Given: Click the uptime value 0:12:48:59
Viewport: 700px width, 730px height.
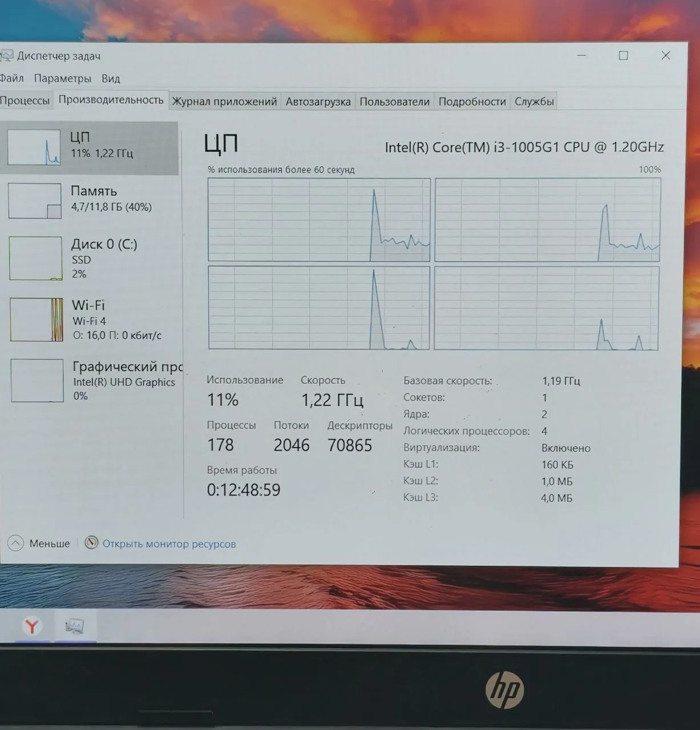Looking at the screenshot, I should [244, 490].
